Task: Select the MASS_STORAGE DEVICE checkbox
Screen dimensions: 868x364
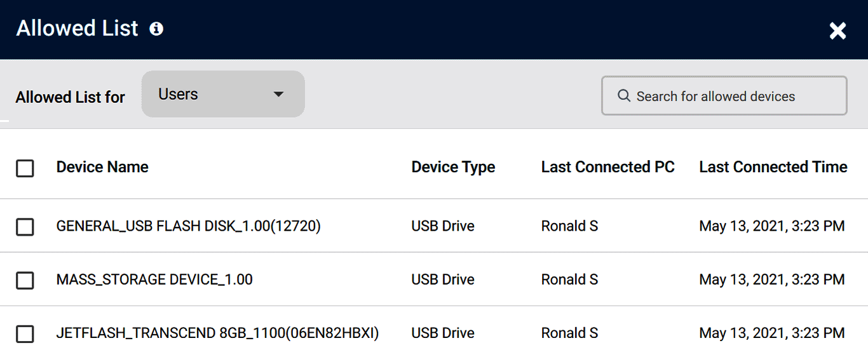Action: [x=25, y=280]
